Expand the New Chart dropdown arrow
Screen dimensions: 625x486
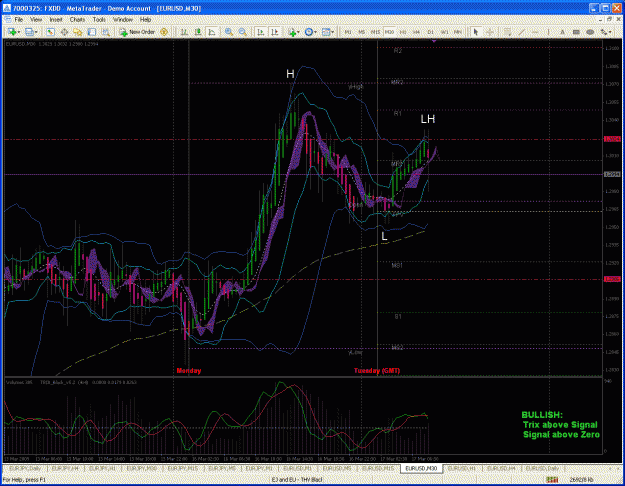18,32
